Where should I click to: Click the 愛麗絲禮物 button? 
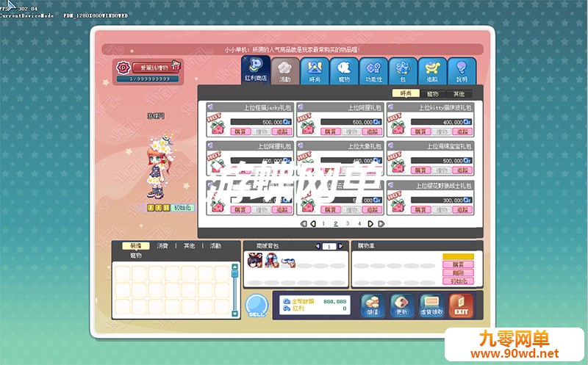tap(154, 68)
